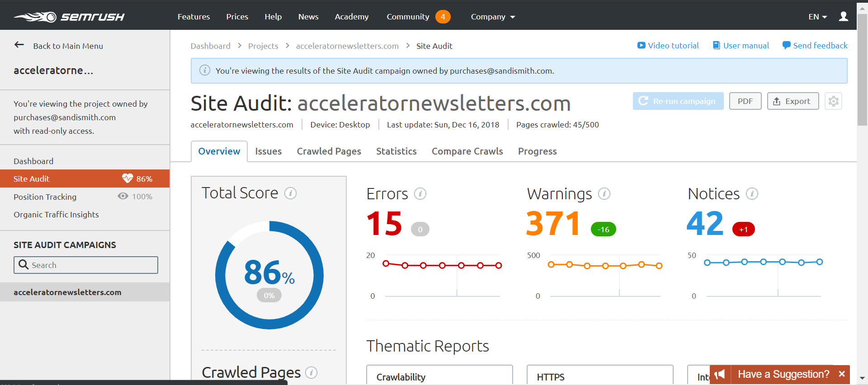Click the Send feedback link
Image resolution: width=868 pixels, height=385 pixels.
point(815,46)
